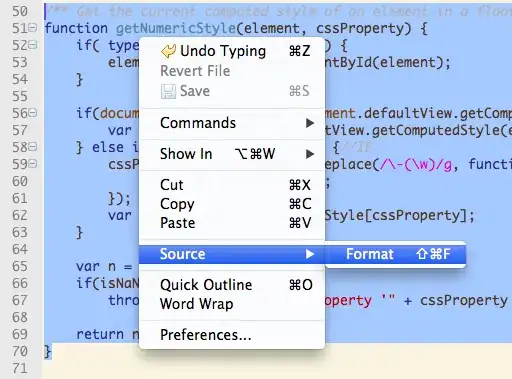Collapse the fold marker on line 51
This screenshot has width=512, height=379.
pos(33,28)
